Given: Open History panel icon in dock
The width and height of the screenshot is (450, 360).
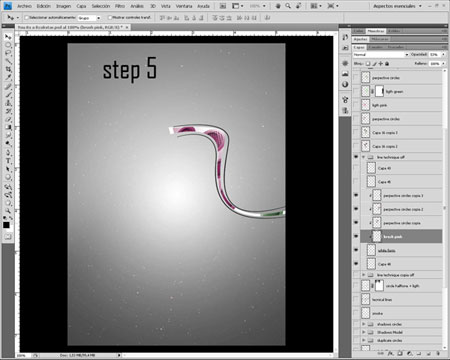Looking at the screenshot, I should point(345,37).
